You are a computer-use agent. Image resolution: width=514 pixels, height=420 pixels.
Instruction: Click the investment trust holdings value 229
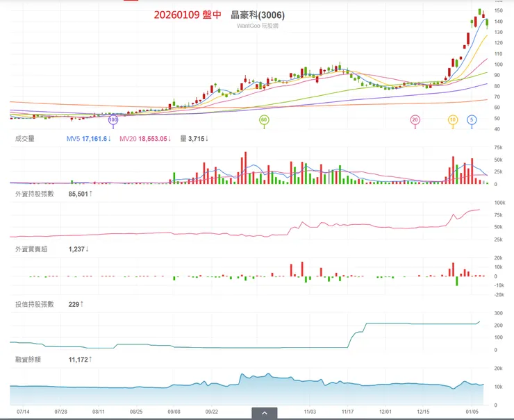coord(76,304)
